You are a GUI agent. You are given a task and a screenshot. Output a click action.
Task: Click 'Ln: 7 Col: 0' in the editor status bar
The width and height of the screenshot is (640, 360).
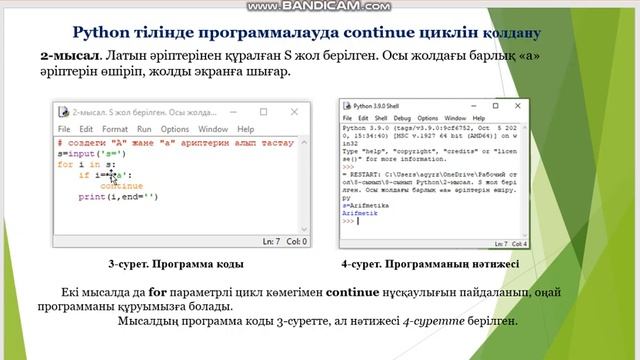tap(285, 242)
